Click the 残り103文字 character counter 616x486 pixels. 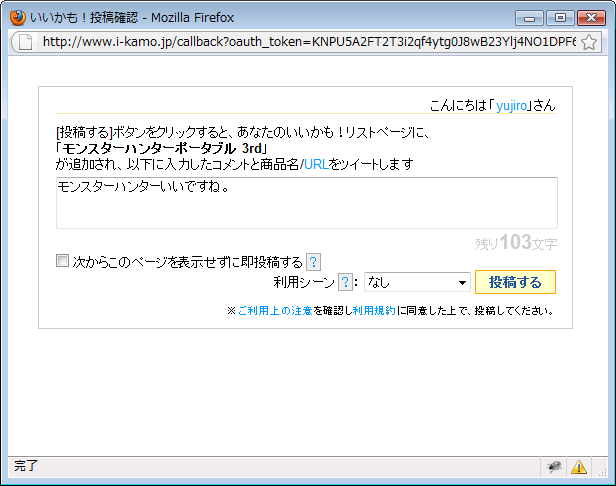pyautogui.click(x=516, y=242)
